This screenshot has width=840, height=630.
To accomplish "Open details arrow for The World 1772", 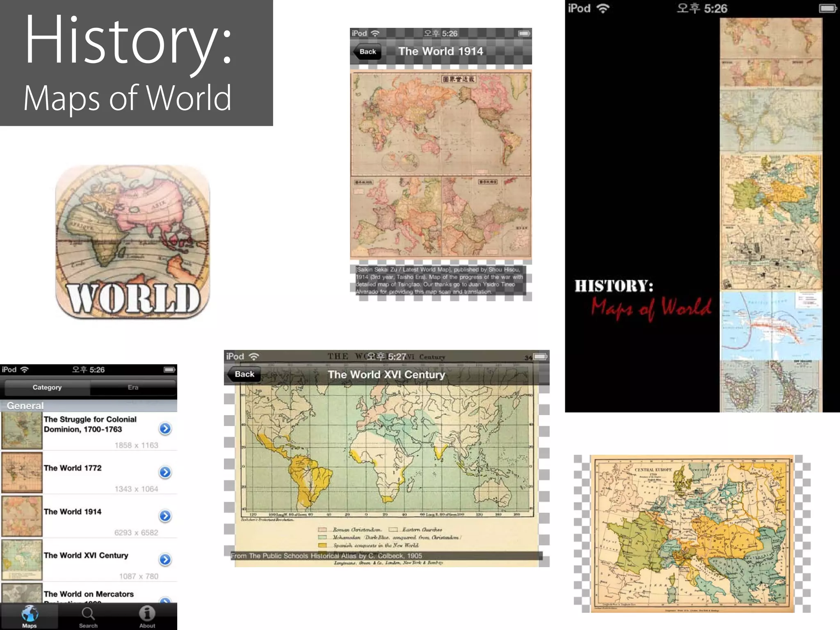I will tap(165, 472).
